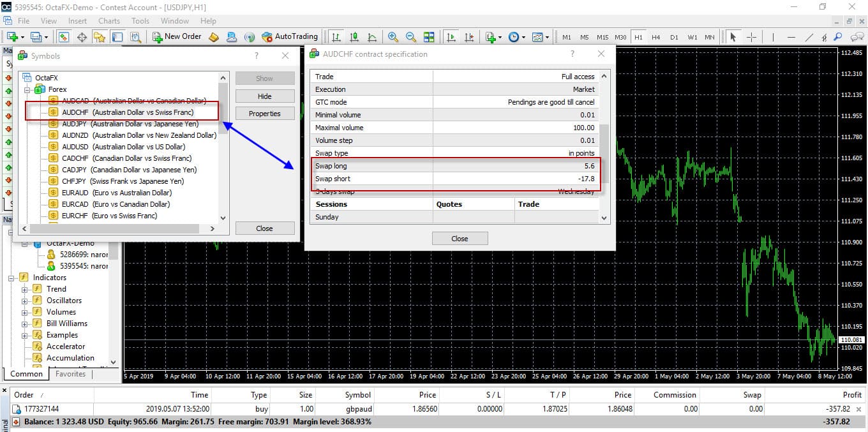Select AUDJPY in the symbols list
This screenshot has height=432, width=868.
click(x=130, y=124)
